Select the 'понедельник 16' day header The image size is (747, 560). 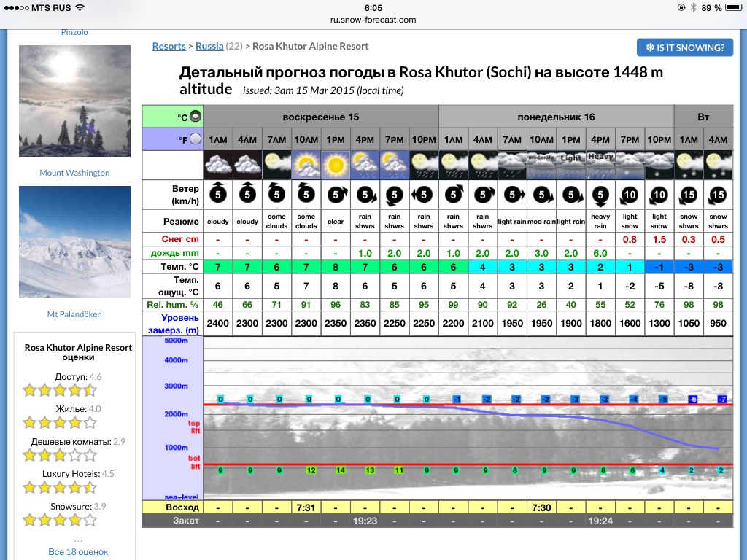pos(556,117)
